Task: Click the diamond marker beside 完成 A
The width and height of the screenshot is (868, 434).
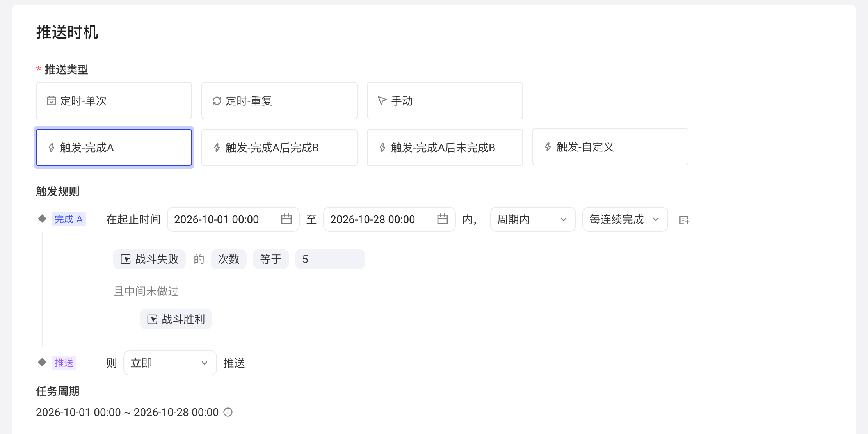Action: point(42,219)
